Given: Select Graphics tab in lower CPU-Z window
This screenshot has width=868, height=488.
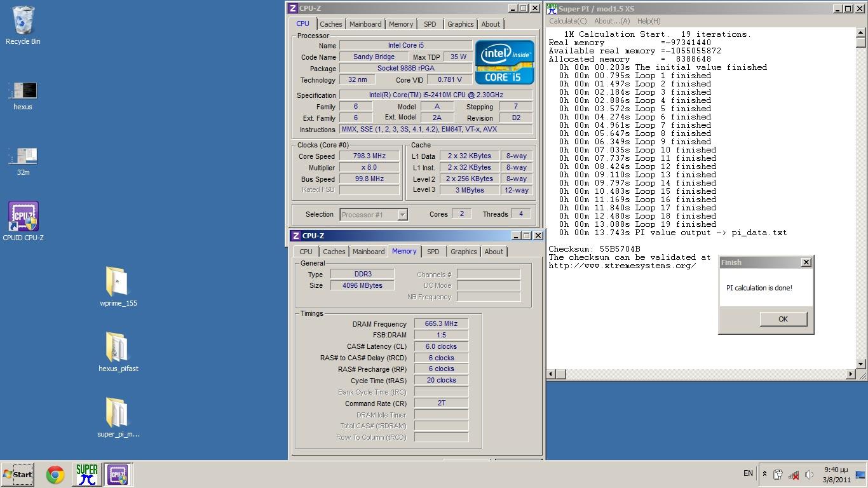Looking at the screenshot, I should tap(463, 252).
